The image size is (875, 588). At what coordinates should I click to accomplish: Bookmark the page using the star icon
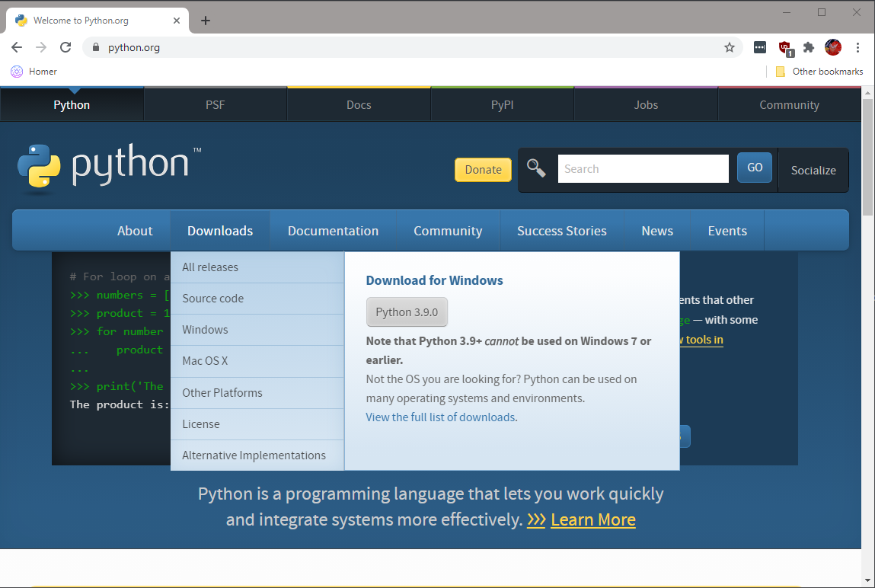pyautogui.click(x=730, y=47)
